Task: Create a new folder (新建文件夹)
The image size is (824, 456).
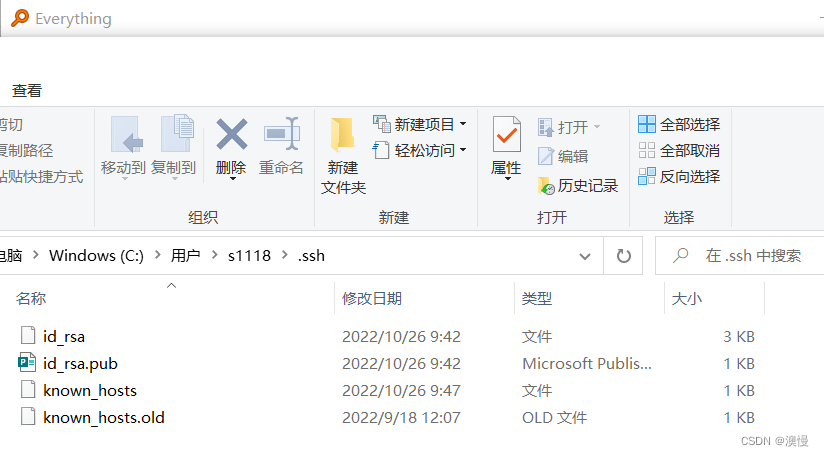Action: (x=343, y=156)
